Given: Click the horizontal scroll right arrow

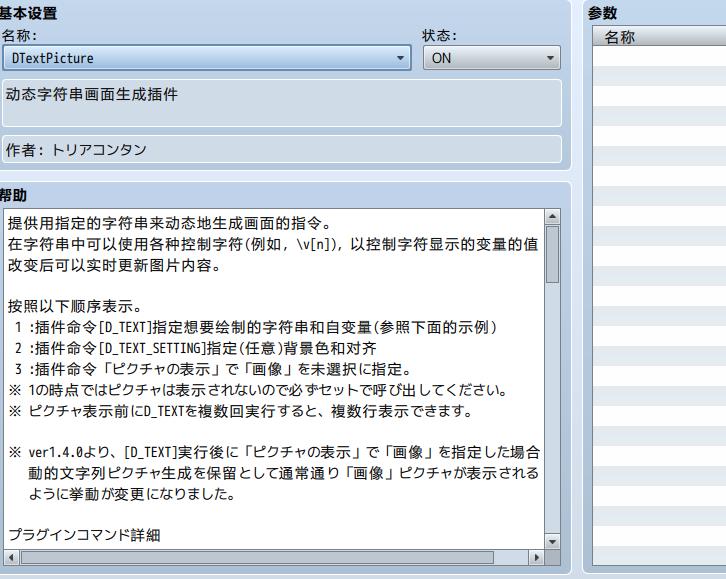Looking at the screenshot, I should pyautogui.click(x=537, y=557).
